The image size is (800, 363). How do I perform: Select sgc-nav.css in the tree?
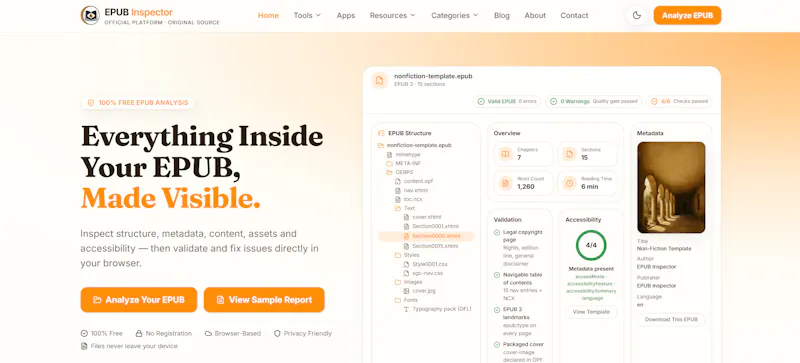pos(428,273)
